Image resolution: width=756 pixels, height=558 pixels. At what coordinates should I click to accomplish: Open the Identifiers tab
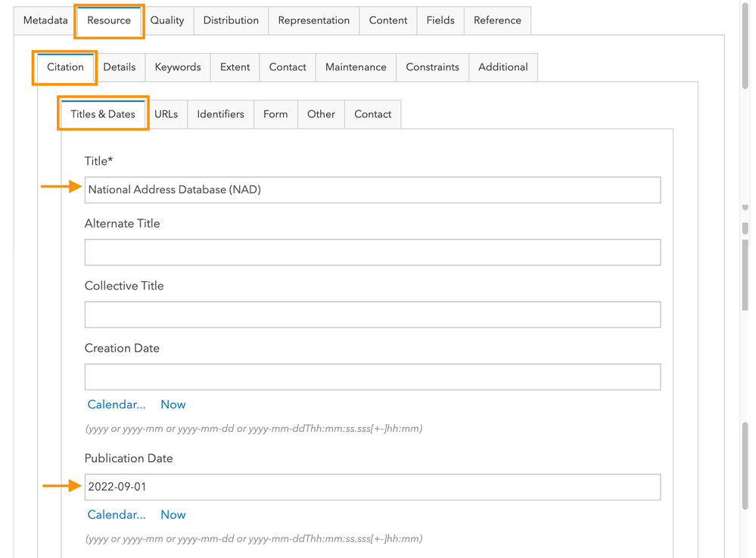click(220, 113)
